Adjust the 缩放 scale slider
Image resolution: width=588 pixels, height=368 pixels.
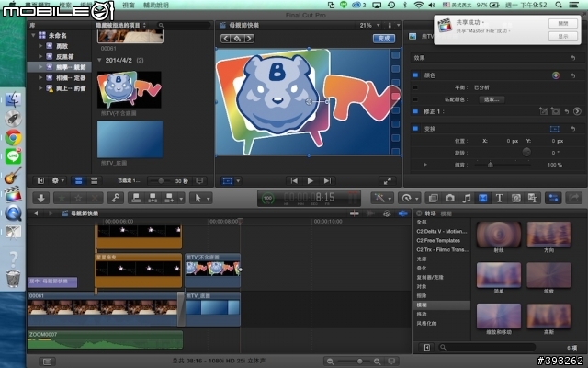coord(503,165)
